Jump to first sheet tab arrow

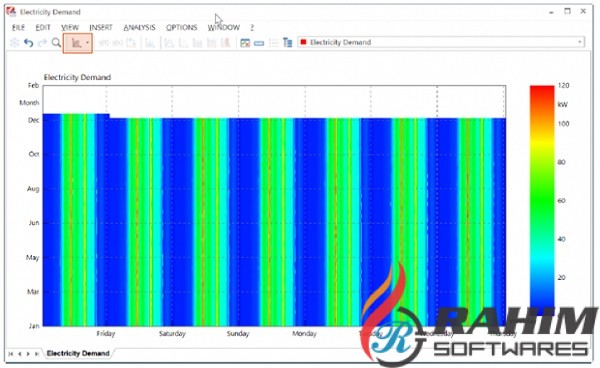point(11,354)
